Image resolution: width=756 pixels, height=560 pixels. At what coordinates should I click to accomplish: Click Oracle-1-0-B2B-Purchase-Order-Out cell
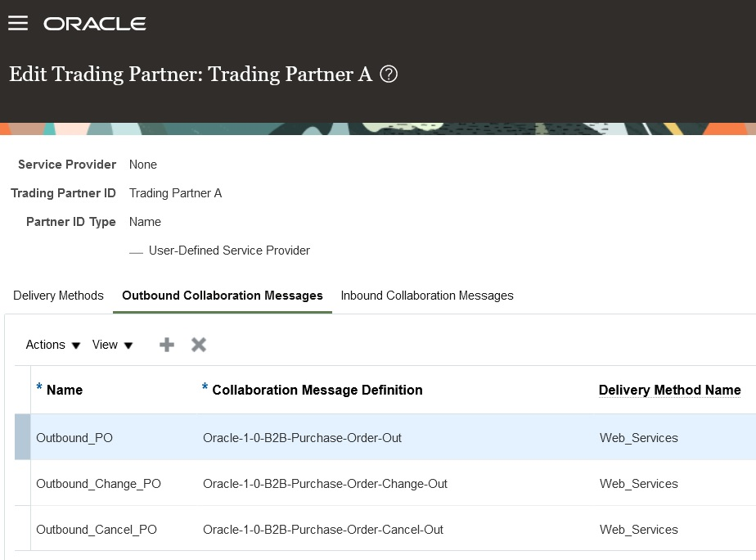[302, 437]
